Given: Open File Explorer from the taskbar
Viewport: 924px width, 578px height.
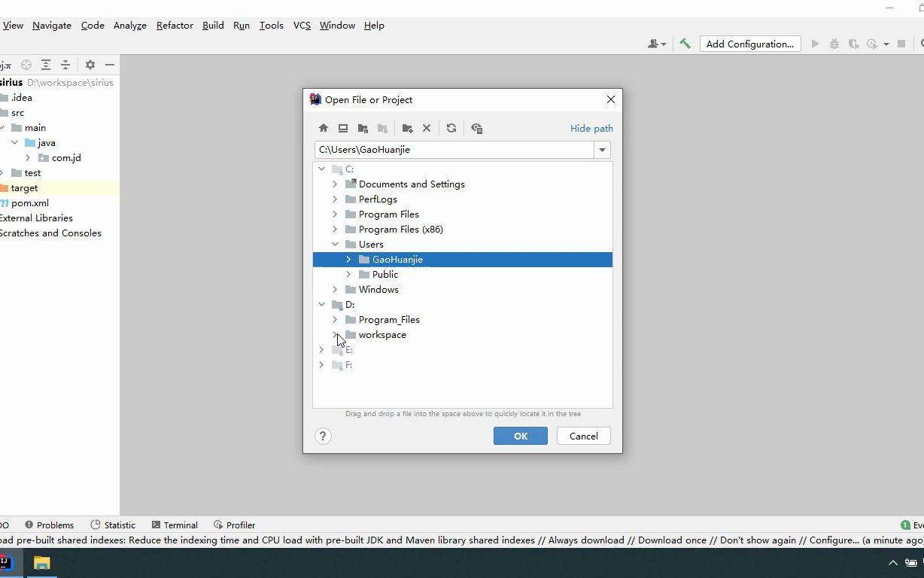Looking at the screenshot, I should click(x=41, y=563).
